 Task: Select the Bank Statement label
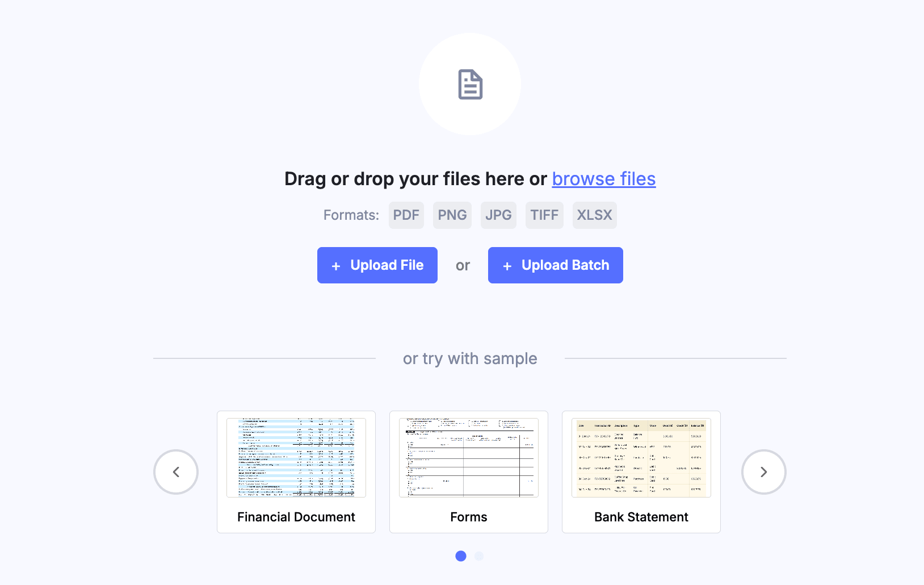pos(641,517)
